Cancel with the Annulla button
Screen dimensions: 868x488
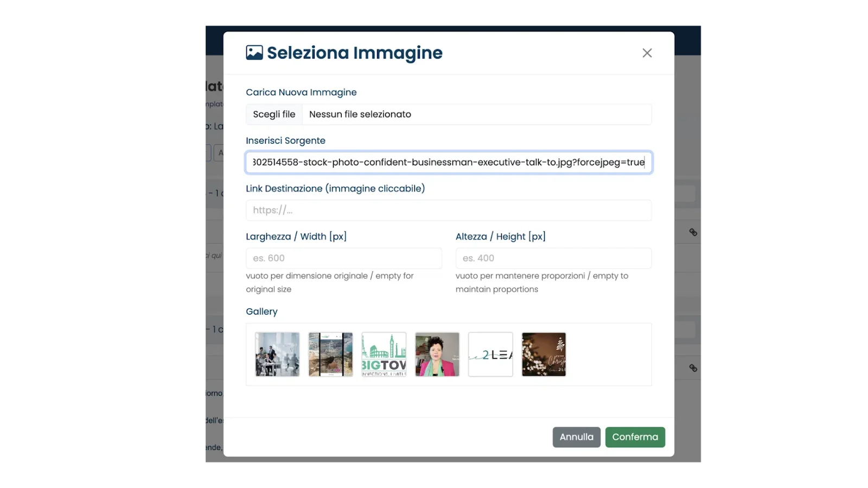(576, 437)
